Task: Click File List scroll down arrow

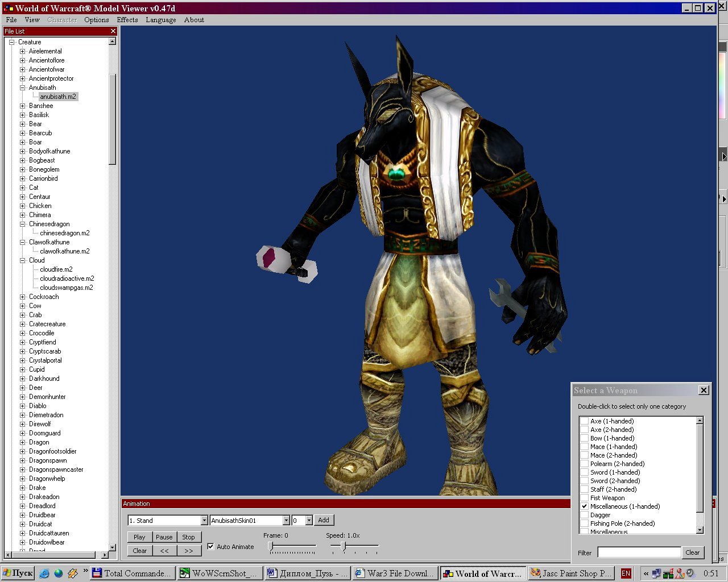Action: 112,547
